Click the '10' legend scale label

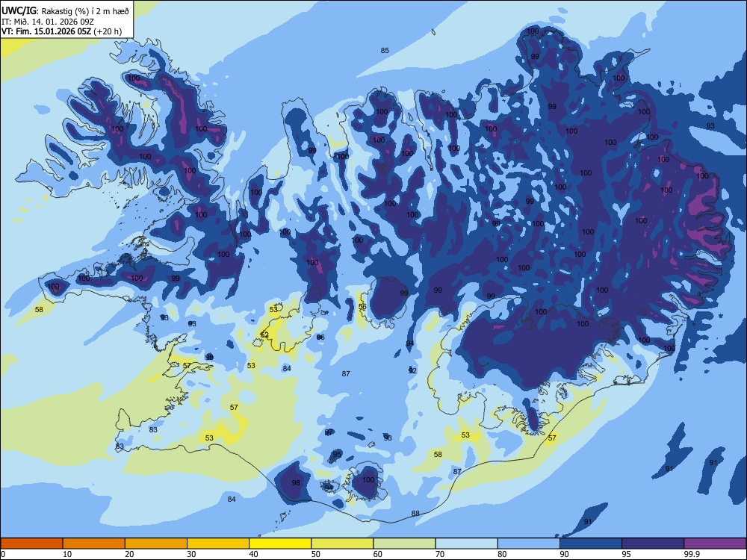point(67,554)
